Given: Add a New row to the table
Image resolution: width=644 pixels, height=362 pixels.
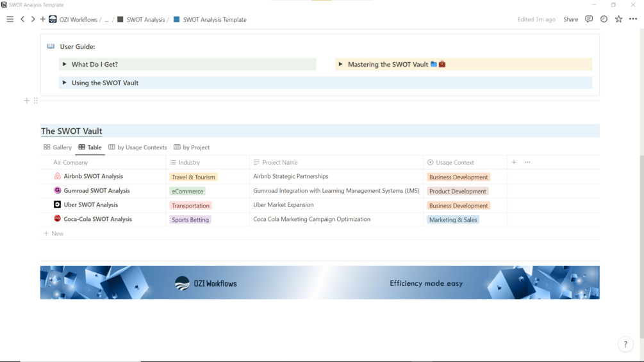Looking at the screenshot, I should (54, 233).
